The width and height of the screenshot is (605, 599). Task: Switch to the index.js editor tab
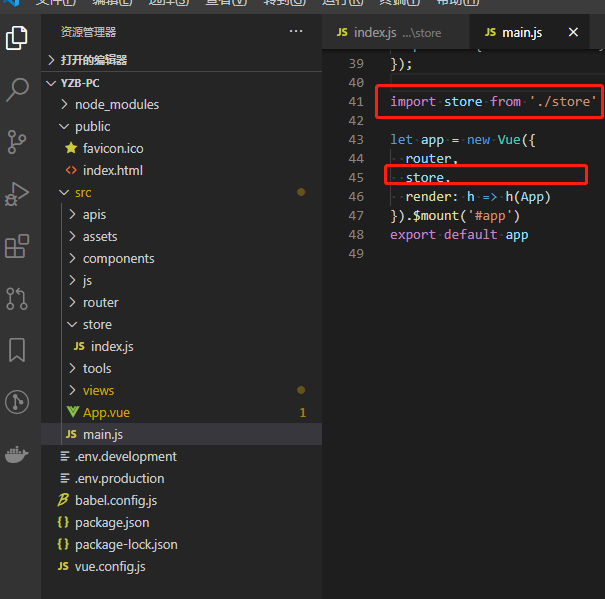click(387, 33)
